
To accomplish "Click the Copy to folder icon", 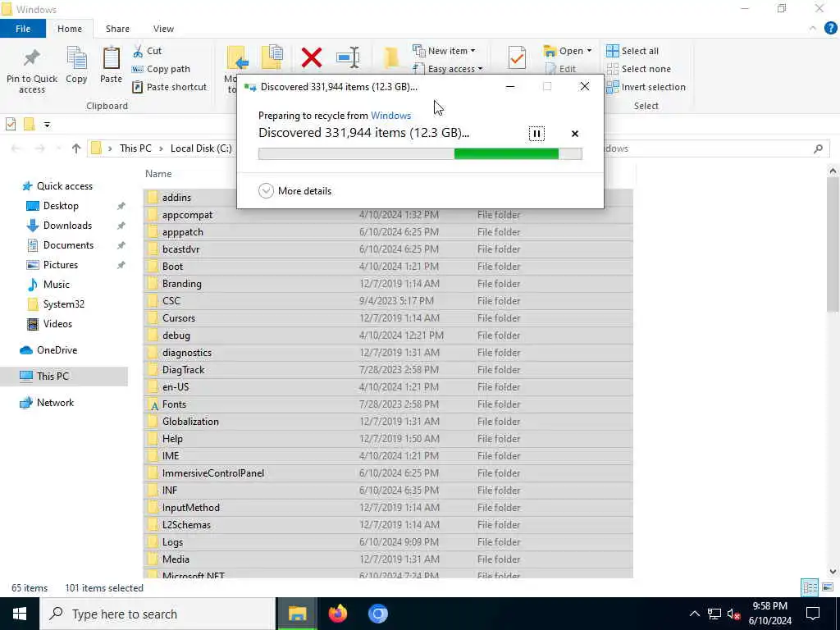I will coord(272,58).
